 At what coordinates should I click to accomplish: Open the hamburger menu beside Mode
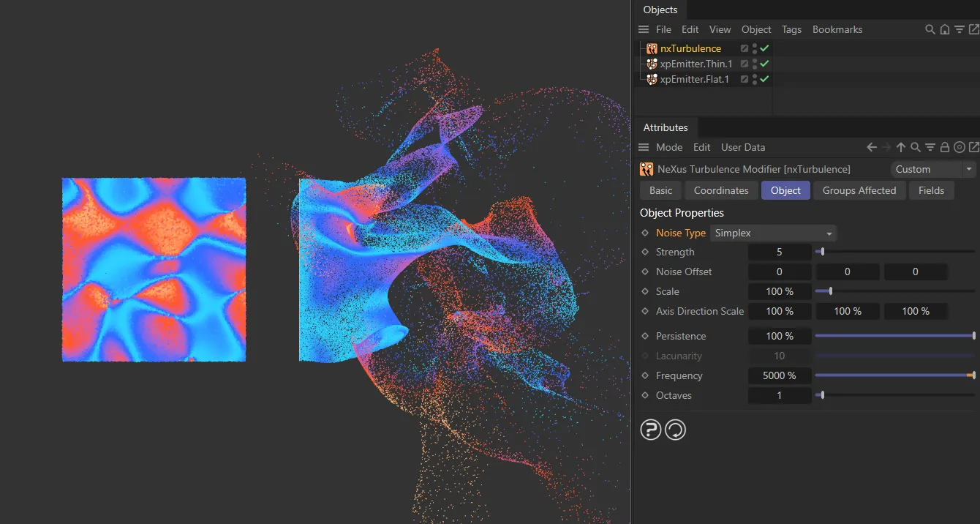[x=642, y=146]
